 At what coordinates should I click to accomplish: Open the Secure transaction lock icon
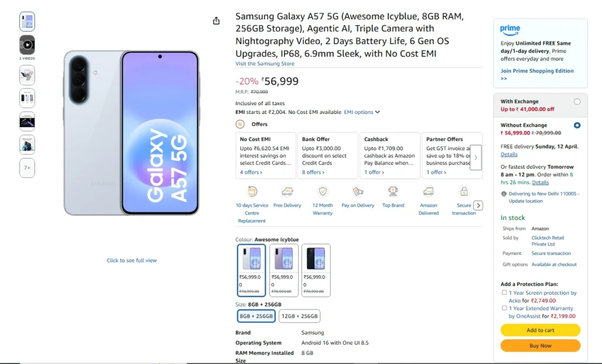tap(464, 192)
